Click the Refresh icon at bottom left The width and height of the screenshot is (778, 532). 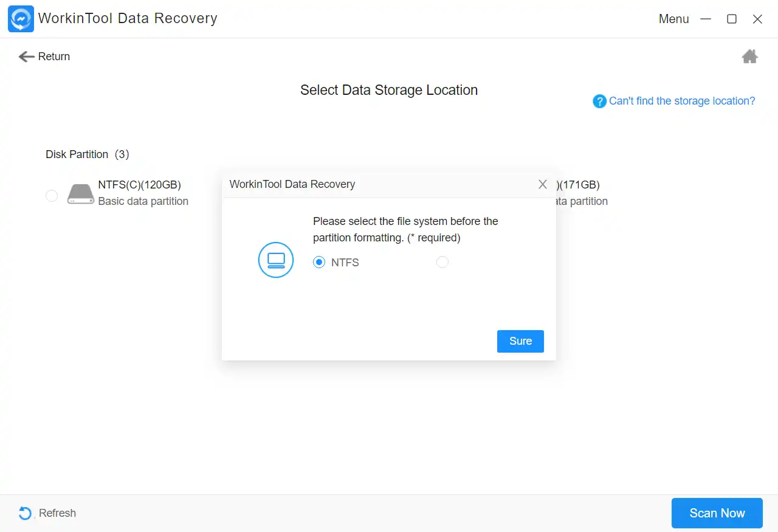pyautogui.click(x=25, y=513)
